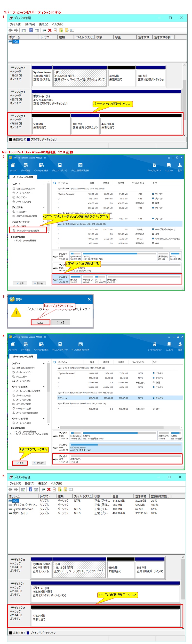This screenshot has height=644, width=192.
Task: Expand pending operation 2. ディスク 3 のすべてのパーティションを削除
Action: (11, 434)
